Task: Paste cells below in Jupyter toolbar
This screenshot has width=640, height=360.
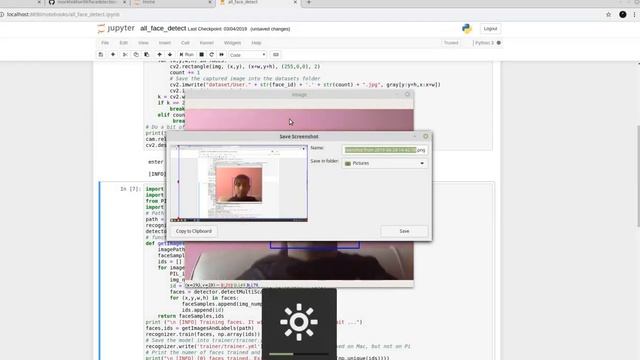Action: [147, 55]
